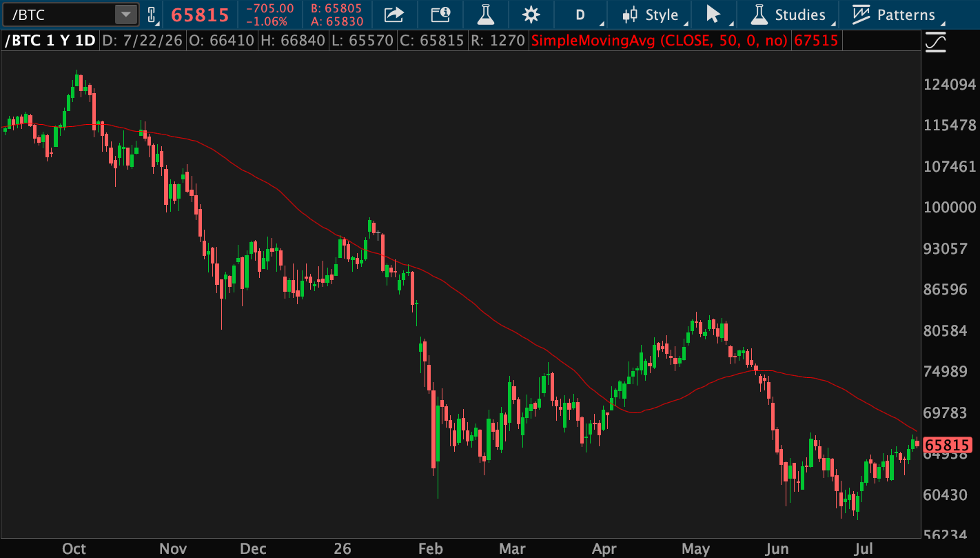The height and width of the screenshot is (558, 980).
Task: Click the curve scale icon above the price axis
Action: (x=936, y=42)
